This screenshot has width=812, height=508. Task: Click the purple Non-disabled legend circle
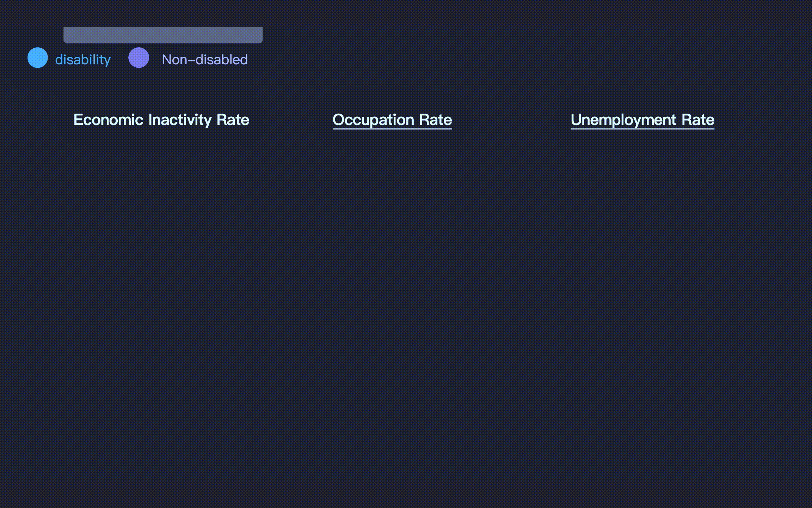139,58
